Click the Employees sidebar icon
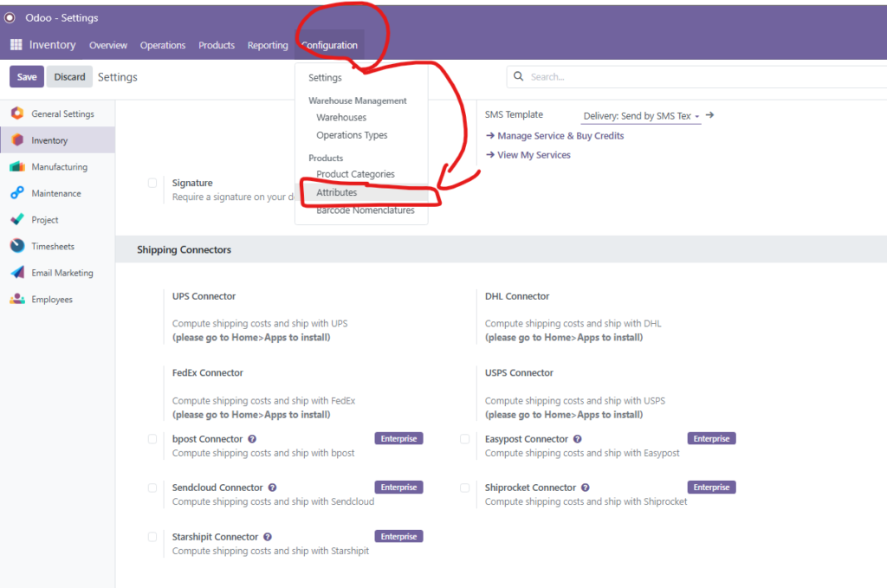The height and width of the screenshot is (588, 887). tap(17, 300)
